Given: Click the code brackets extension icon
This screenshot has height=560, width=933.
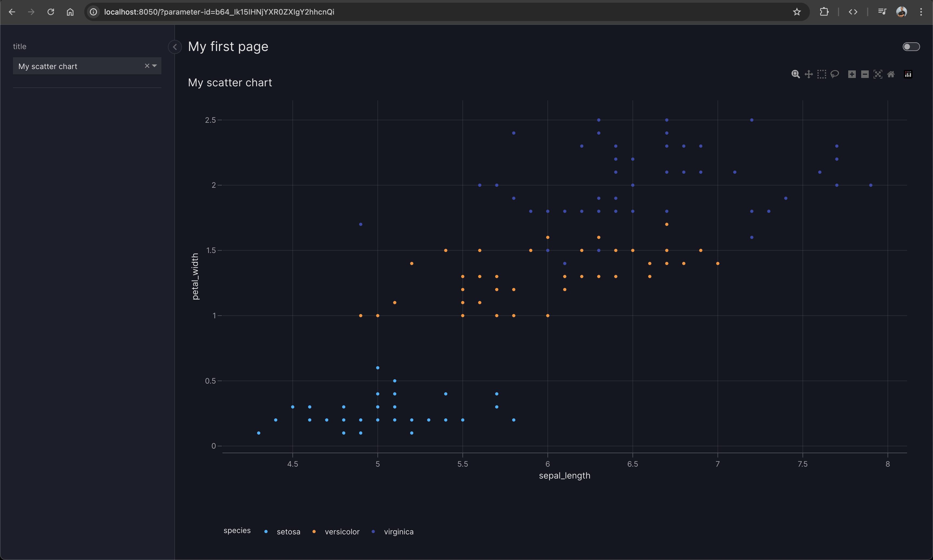Looking at the screenshot, I should tap(853, 12).
